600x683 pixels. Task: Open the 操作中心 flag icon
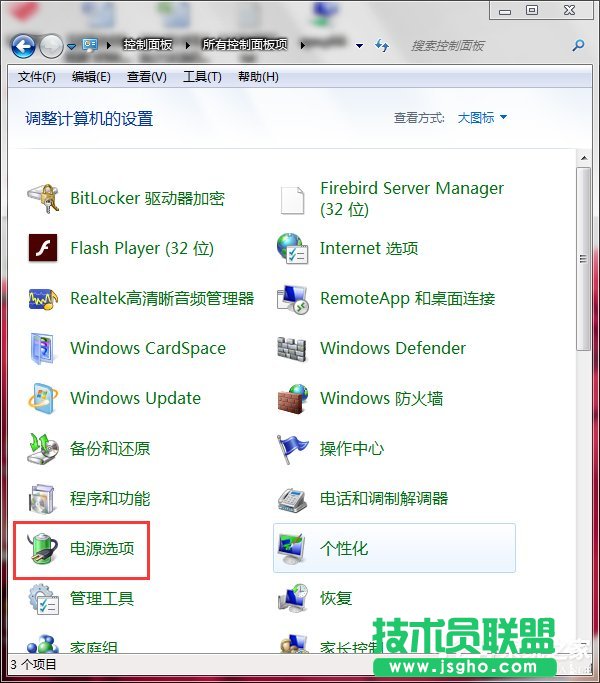292,448
